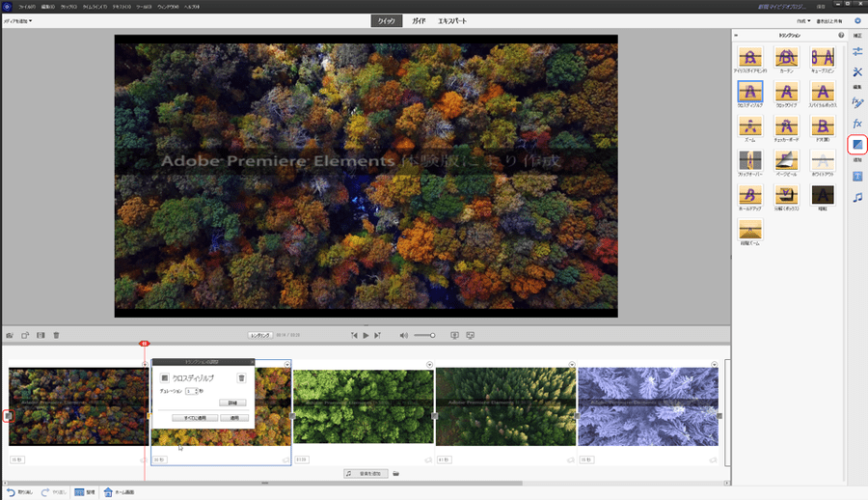This screenshot has width=868, height=500.
Task: Select the last transition thumbnail in panel
Action: (750, 230)
